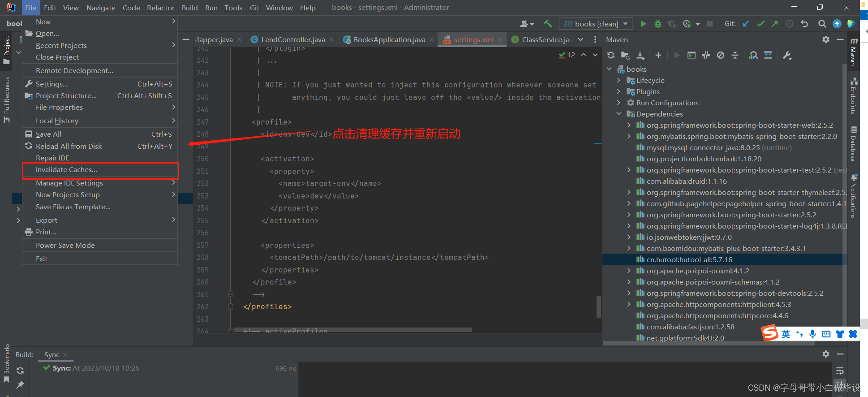
Task: Show Maven dependencies diagram icon
Action: [754, 55]
